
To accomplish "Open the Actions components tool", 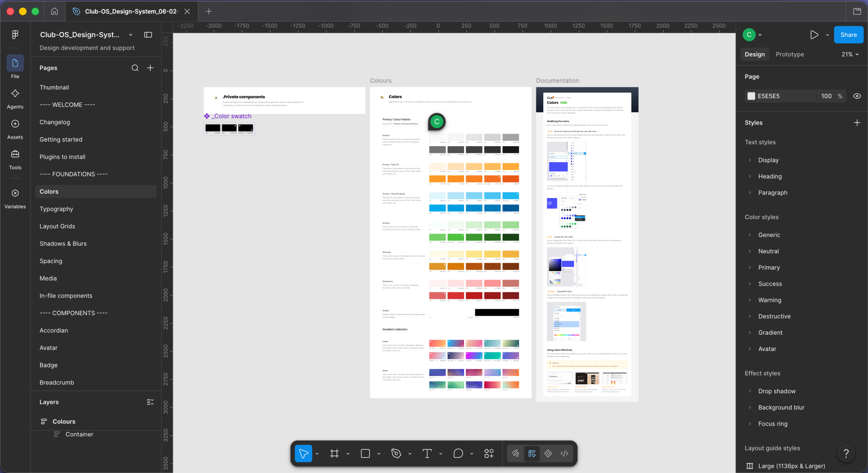I will click(489, 454).
